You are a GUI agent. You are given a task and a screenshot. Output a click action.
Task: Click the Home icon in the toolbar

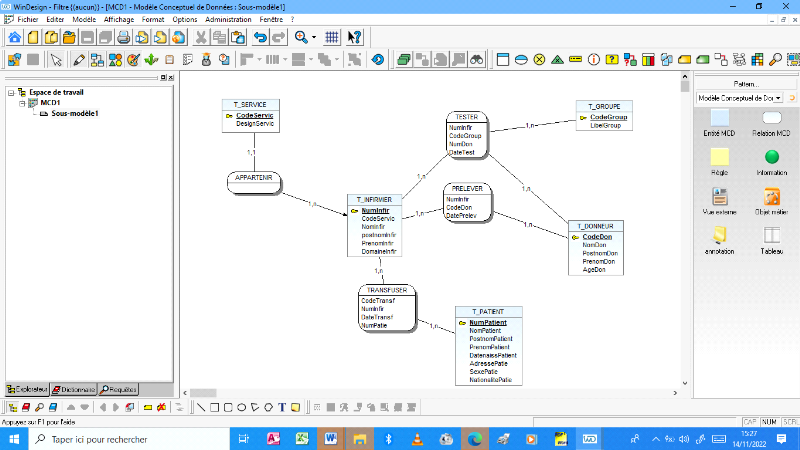pos(14,37)
